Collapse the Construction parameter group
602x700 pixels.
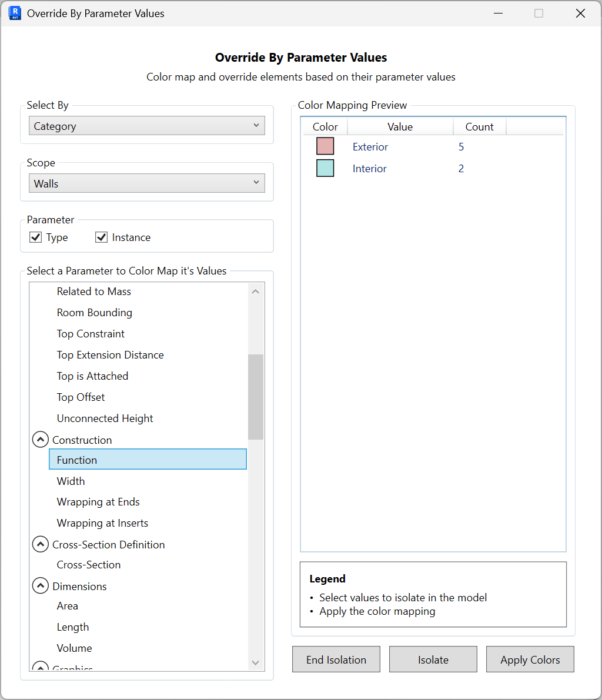coord(40,439)
